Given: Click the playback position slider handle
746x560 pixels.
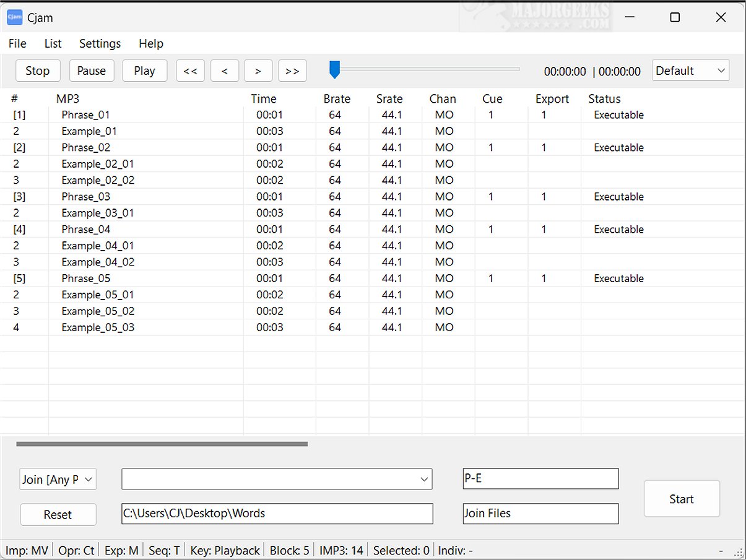Looking at the screenshot, I should pyautogui.click(x=334, y=69).
